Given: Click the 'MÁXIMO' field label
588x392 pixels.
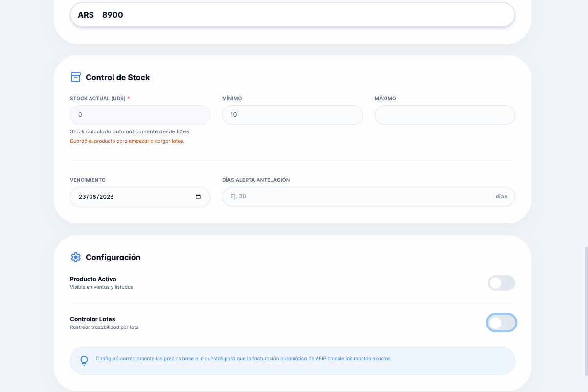Looking at the screenshot, I should (x=385, y=98).
